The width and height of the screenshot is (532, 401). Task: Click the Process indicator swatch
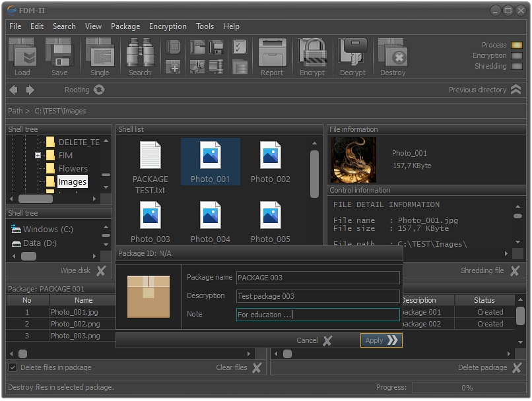(517, 45)
